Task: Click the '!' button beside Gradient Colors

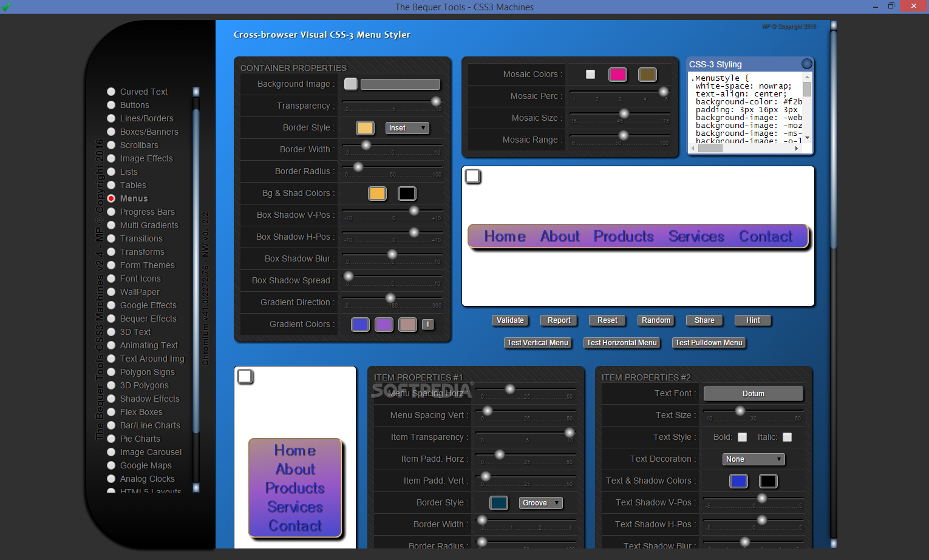Action: click(x=428, y=325)
